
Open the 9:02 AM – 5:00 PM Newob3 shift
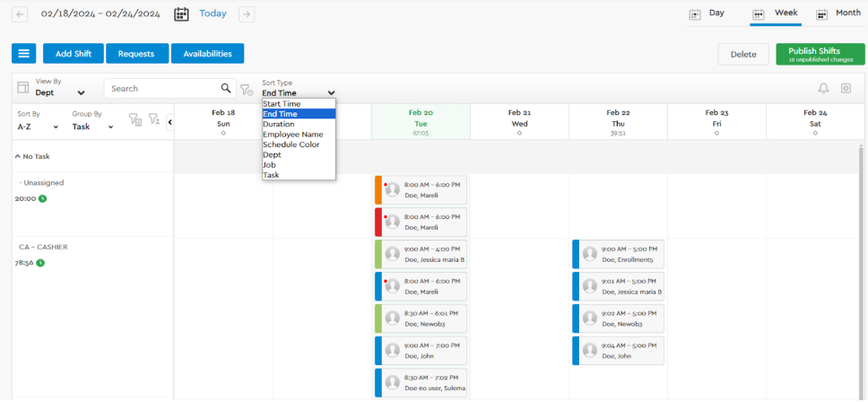coord(619,319)
